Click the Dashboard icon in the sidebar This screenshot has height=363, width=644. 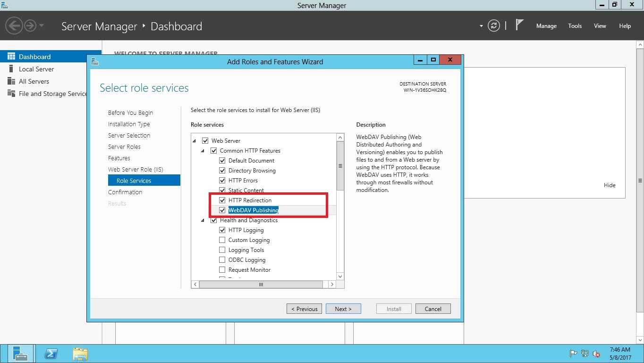[11, 57]
